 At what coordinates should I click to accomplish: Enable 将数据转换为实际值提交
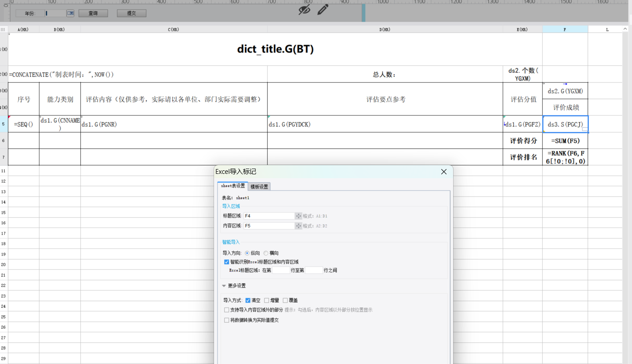point(227,320)
